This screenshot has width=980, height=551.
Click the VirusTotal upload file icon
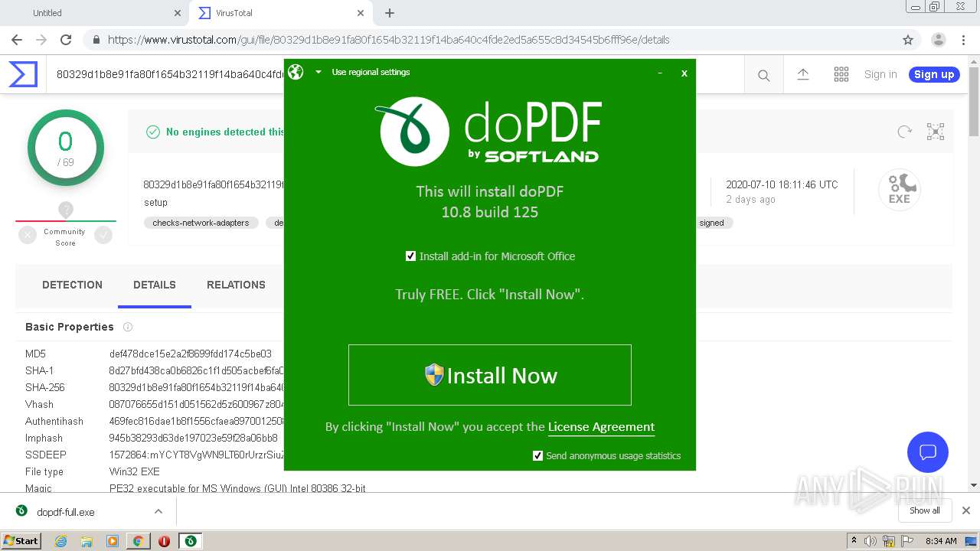pos(803,74)
